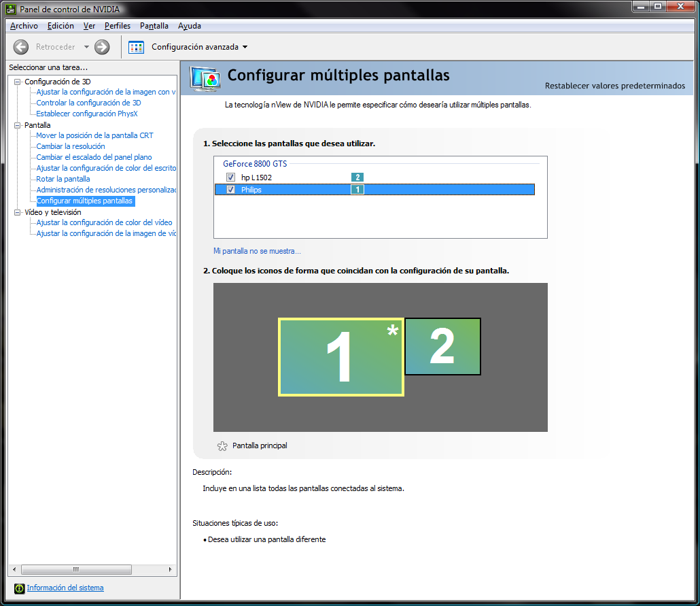Select Ajustar la configuración de la imagen de vídeo
The height and width of the screenshot is (606, 700).
(106, 233)
